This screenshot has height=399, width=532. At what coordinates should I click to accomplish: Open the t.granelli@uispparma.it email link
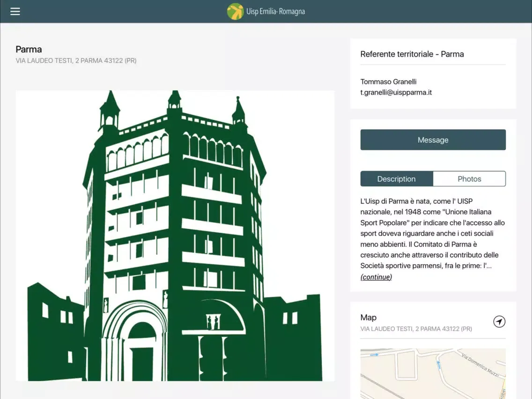(396, 92)
